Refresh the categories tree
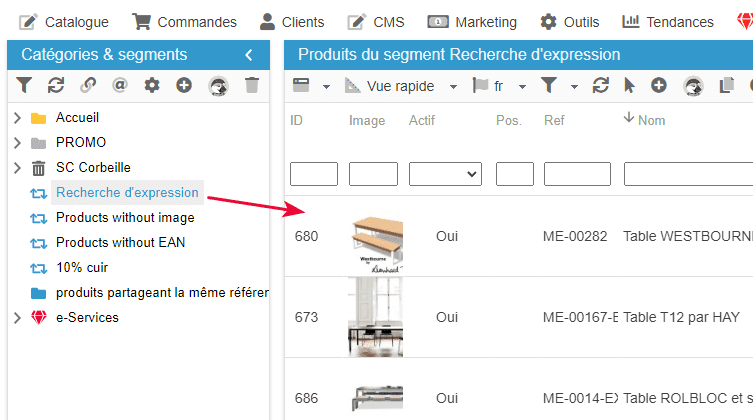This screenshot has height=420, width=753. [56, 86]
